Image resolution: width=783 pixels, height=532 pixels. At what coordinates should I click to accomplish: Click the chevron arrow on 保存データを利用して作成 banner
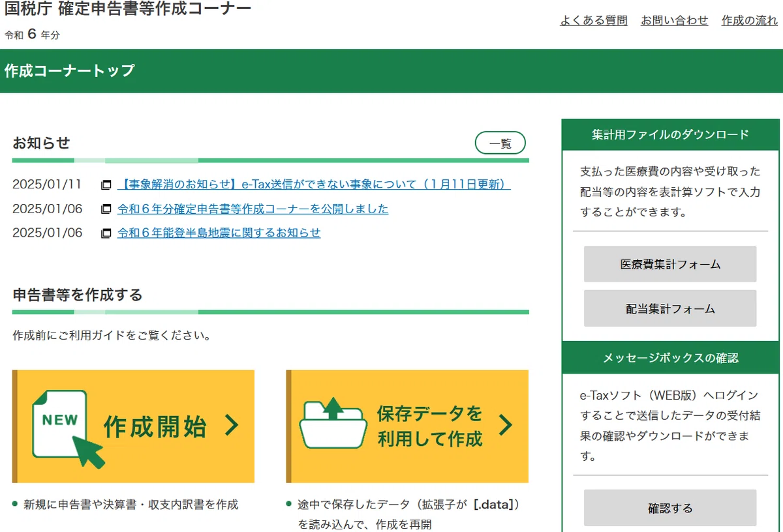(x=506, y=425)
